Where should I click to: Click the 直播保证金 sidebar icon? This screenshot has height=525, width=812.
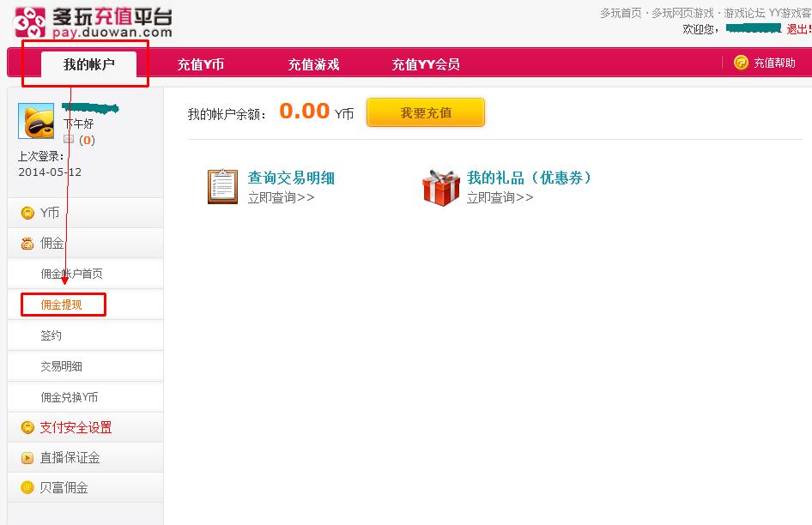27,458
